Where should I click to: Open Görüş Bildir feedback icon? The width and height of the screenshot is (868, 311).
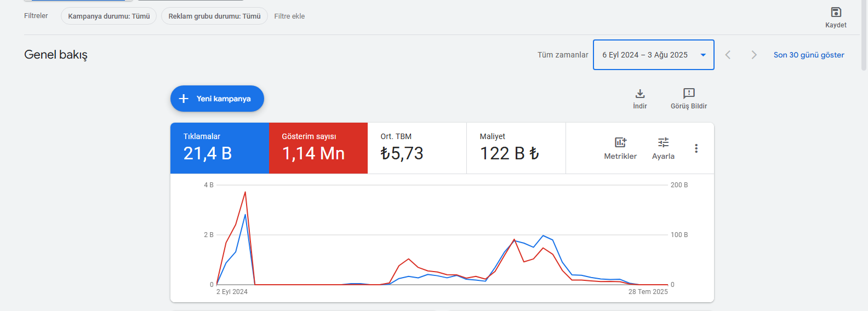coord(689,94)
